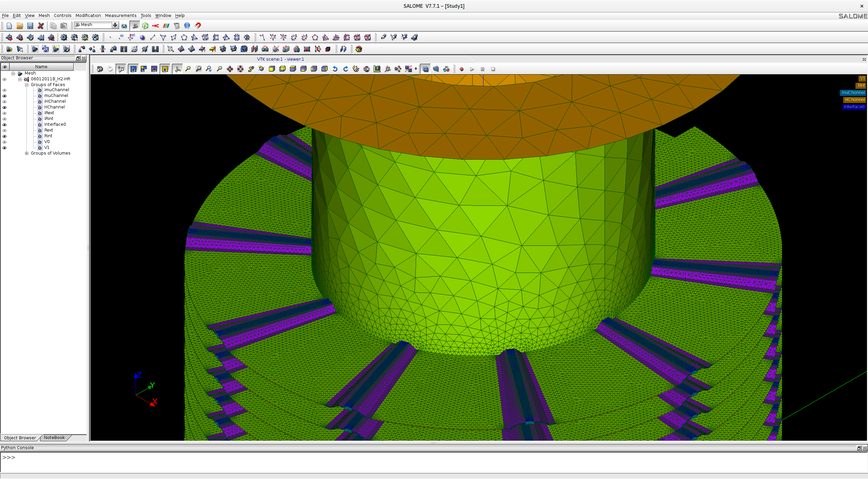Switch to the NoteBook tab
The image size is (868, 479).
[54, 438]
